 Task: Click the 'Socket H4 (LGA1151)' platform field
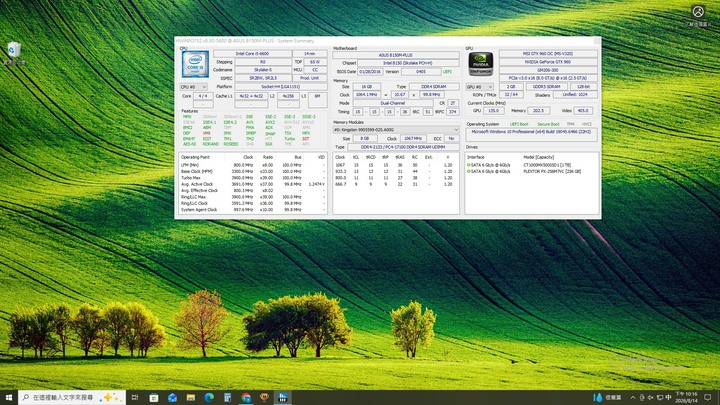point(281,87)
